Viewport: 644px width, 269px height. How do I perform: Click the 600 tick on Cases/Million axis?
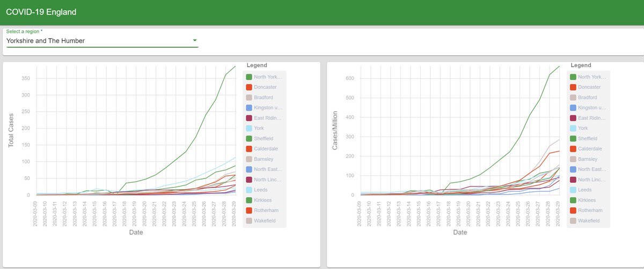tap(349, 78)
